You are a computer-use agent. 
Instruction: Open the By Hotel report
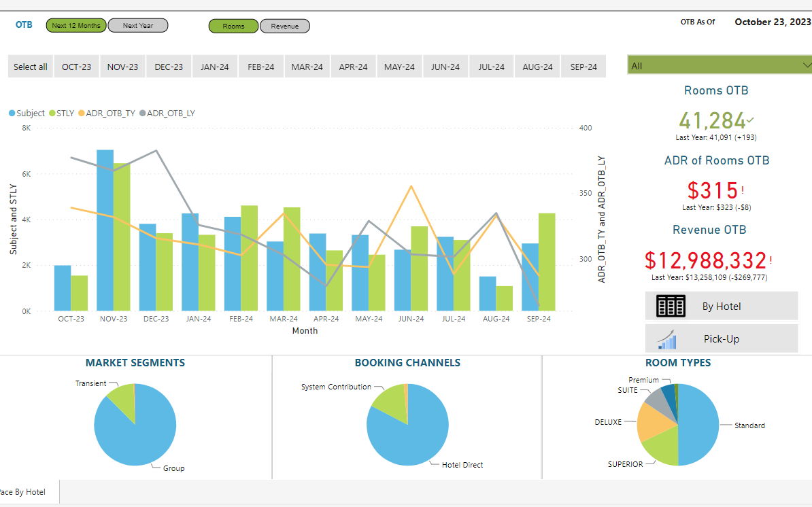coord(722,306)
